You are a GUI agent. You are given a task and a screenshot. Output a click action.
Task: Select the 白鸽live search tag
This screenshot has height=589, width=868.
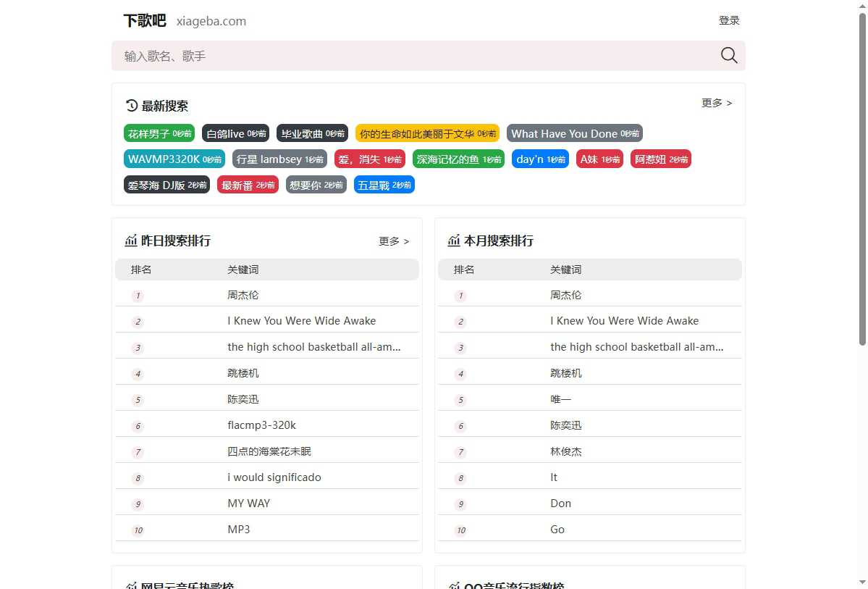coord(236,133)
